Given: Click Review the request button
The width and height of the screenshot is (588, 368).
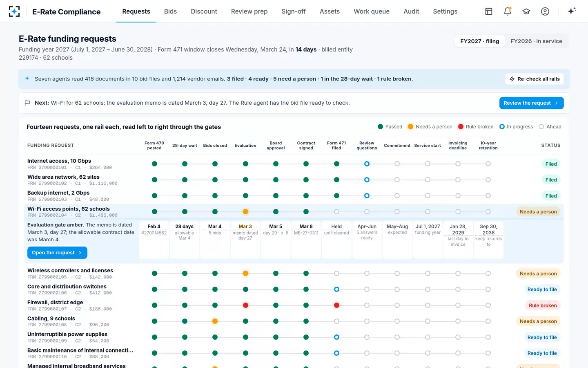Looking at the screenshot, I should tap(531, 103).
